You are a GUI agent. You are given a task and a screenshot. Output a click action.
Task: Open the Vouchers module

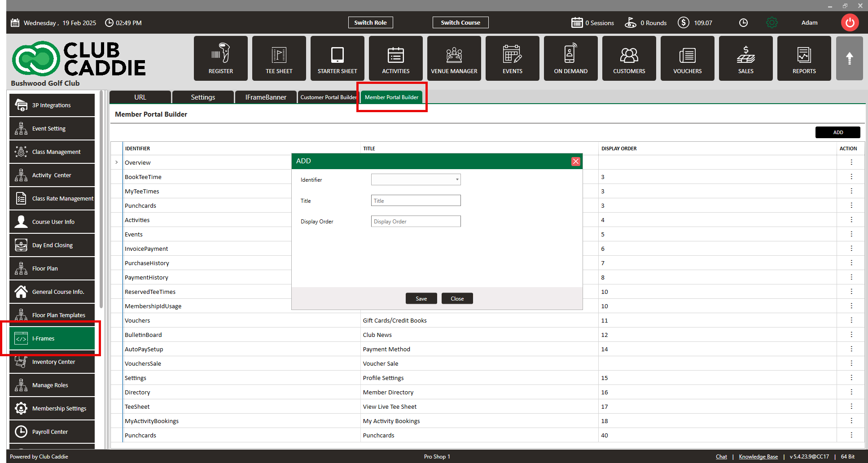pos(688,58)
